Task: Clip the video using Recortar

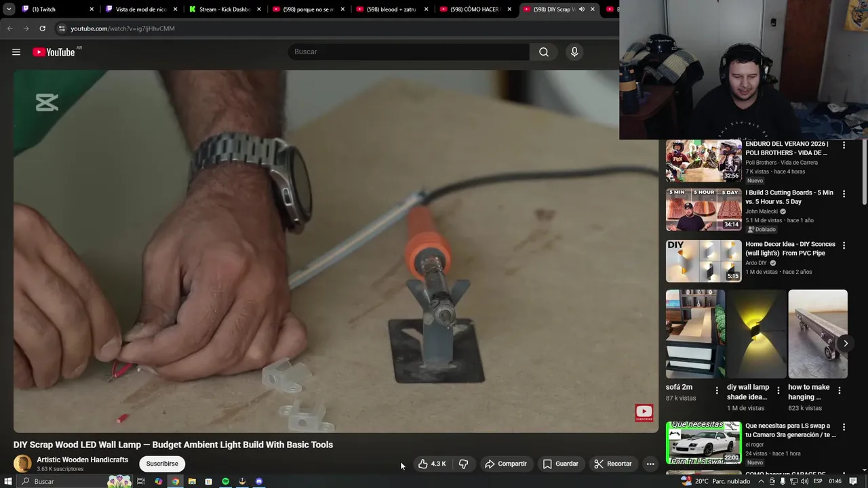Action: pos(613,464)
